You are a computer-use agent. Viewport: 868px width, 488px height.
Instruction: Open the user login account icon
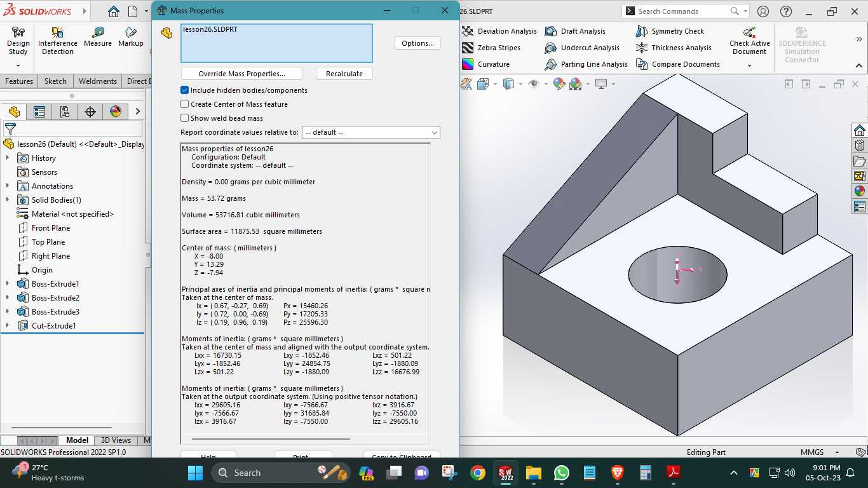coord(763,11)
